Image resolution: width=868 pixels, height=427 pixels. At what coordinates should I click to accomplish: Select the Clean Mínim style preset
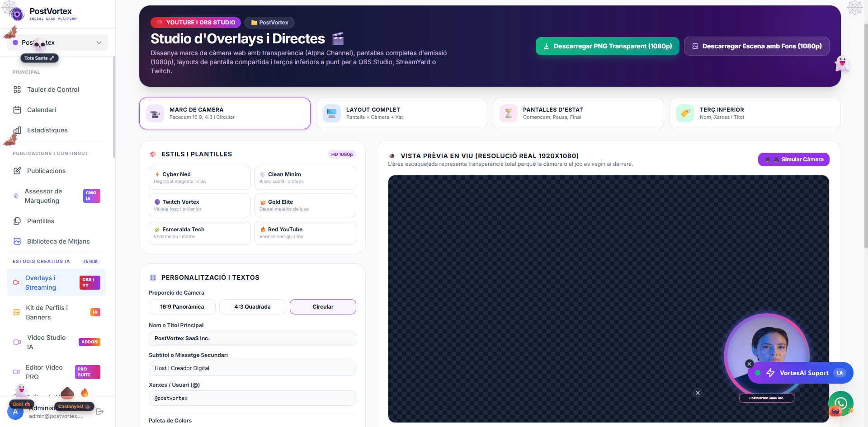[x=305, y=178]
